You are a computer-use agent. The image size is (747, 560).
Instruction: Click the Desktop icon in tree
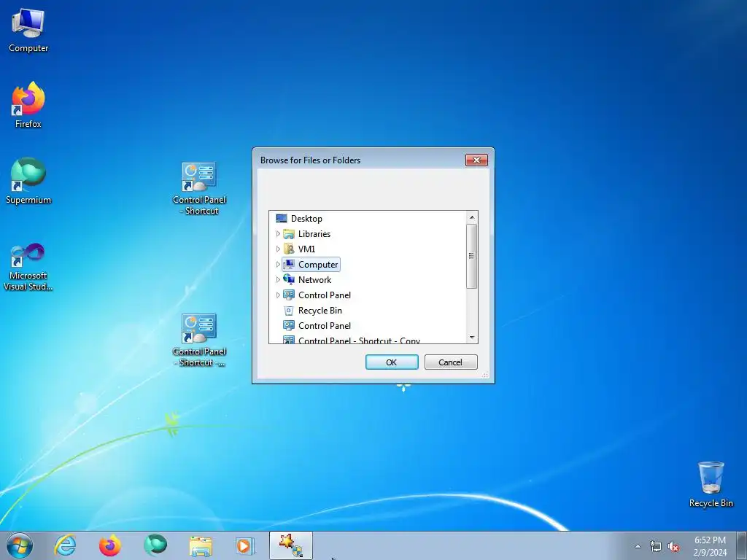pos(282,219)
